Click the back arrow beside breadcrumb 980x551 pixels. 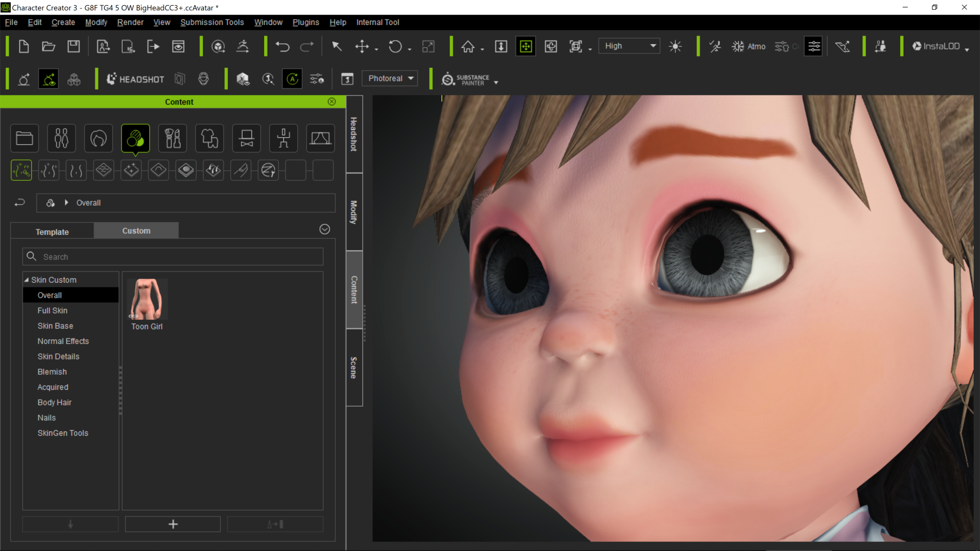(20, 202)
